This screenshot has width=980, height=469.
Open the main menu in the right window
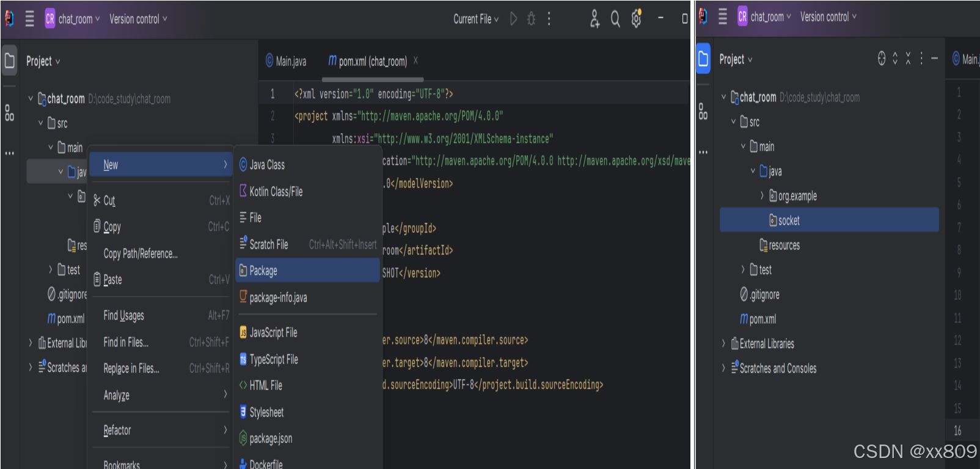(x=723, y=17)
